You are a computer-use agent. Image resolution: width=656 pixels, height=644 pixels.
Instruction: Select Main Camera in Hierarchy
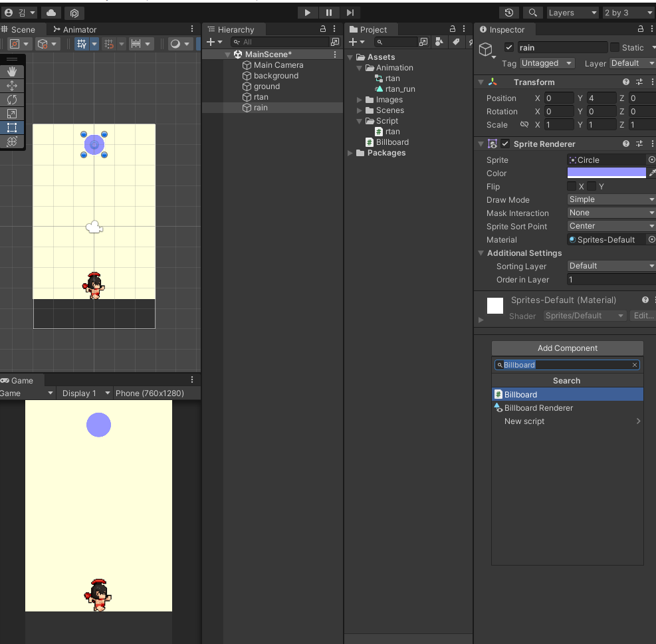(x=278, y=65)
